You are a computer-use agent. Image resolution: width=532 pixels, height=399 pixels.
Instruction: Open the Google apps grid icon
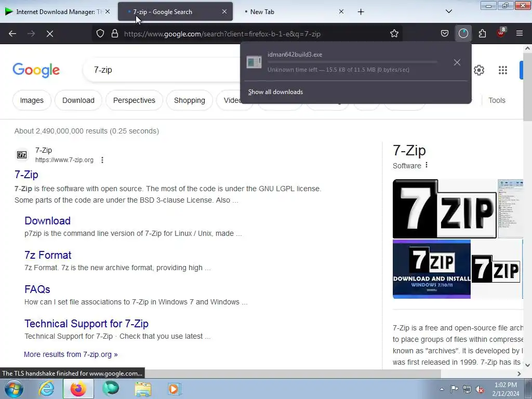click(x=503, y=70)
